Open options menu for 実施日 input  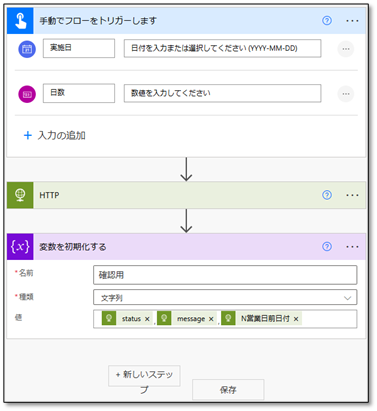(x=346, y=49)
